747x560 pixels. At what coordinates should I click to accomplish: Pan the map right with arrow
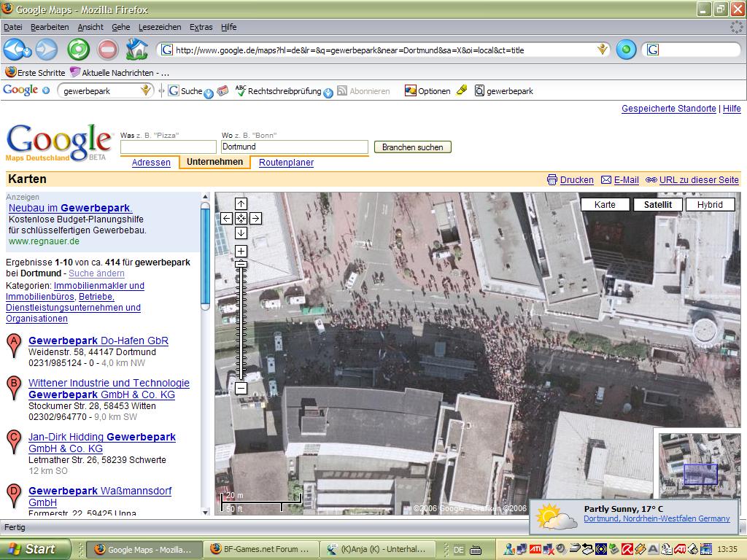pos(255,218)
